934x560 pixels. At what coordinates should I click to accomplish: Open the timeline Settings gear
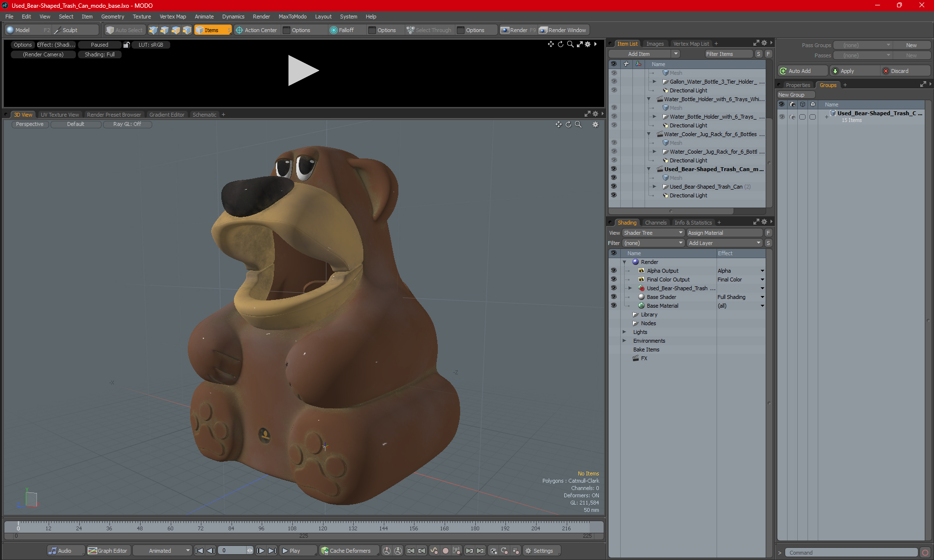(x=528, y=551)
